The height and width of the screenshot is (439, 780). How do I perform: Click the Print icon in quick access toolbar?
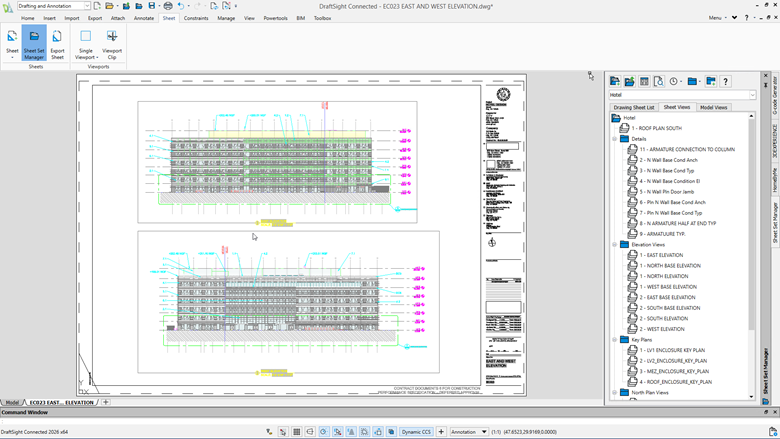pos(168,6)
